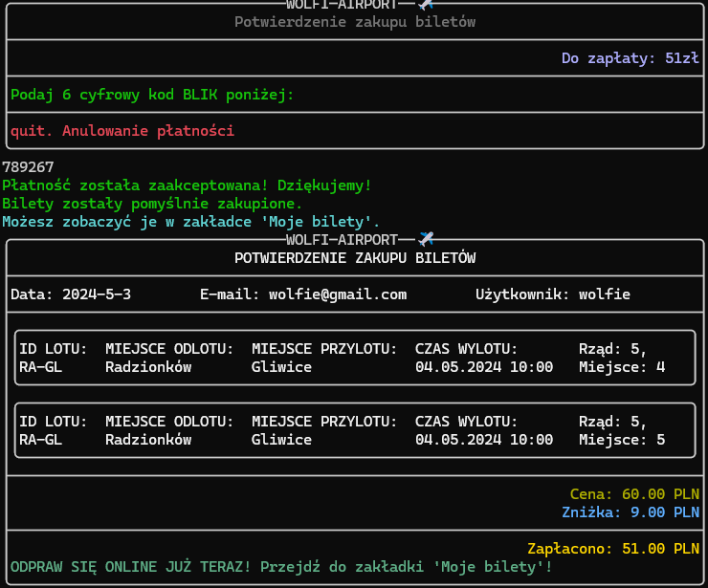Click 'Użytkownik: wolfie' field
708x588 pixels.
[553, 294]
